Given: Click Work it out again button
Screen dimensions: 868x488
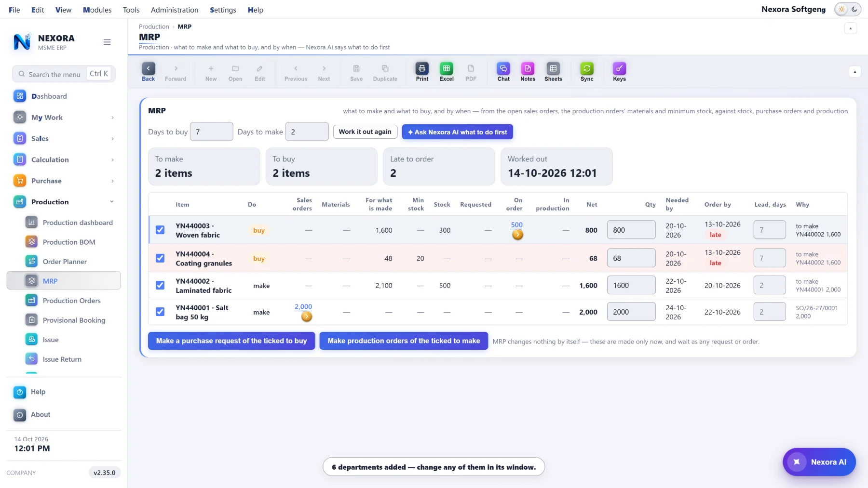Looking at the screenshot, I should tap(365, 132).
